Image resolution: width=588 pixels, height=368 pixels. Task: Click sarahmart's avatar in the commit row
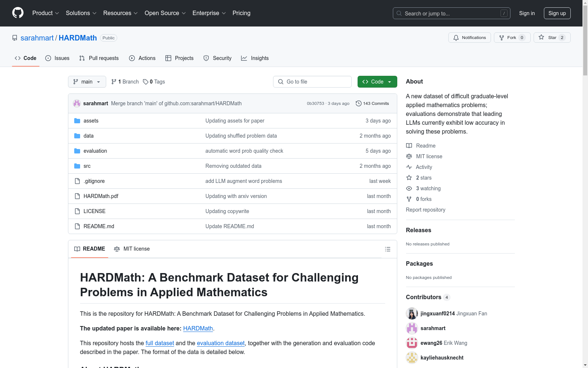(x=77, y=103)
